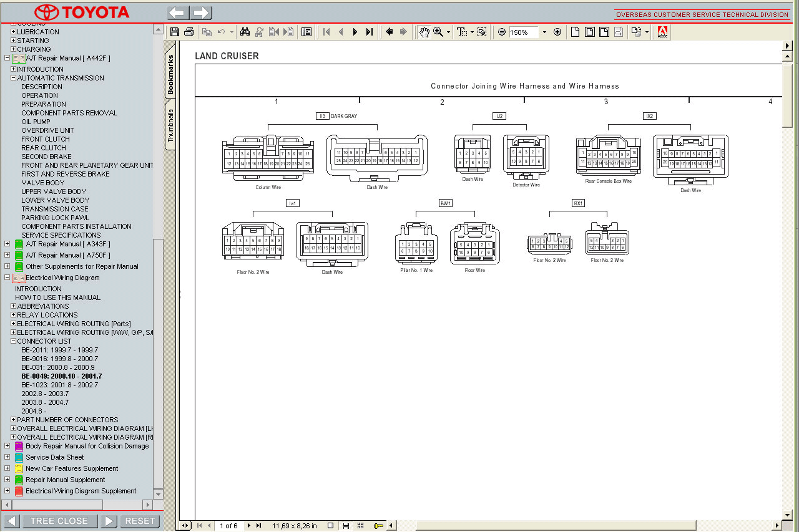Viewport: 799px width, 532px height.
Task: Open SERVICE SPECIFICATIONS entry
Action: click(x=61, y=235)
